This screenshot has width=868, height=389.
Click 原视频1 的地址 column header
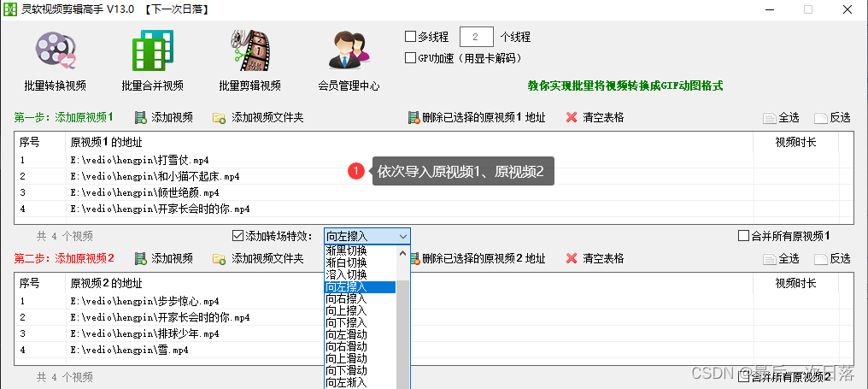tap(409, 143)
